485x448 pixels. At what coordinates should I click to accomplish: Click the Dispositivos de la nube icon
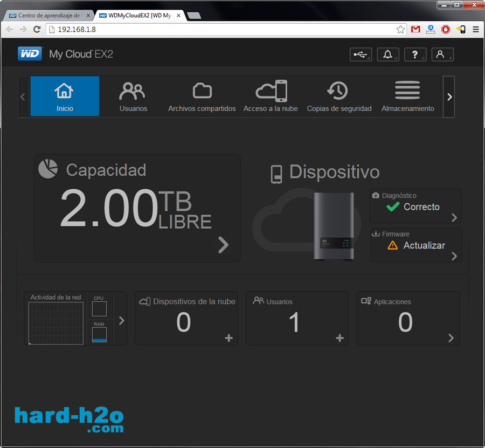(x=145, y=301)
